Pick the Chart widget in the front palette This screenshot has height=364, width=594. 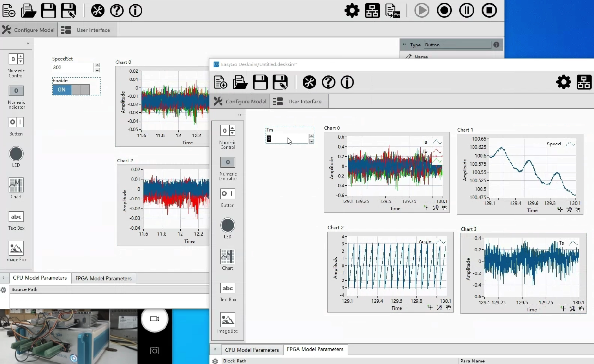tap(227, 257)
